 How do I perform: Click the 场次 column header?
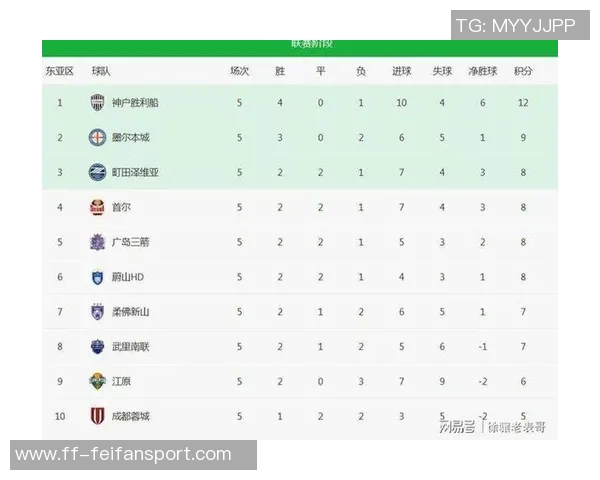coord(239,72)
